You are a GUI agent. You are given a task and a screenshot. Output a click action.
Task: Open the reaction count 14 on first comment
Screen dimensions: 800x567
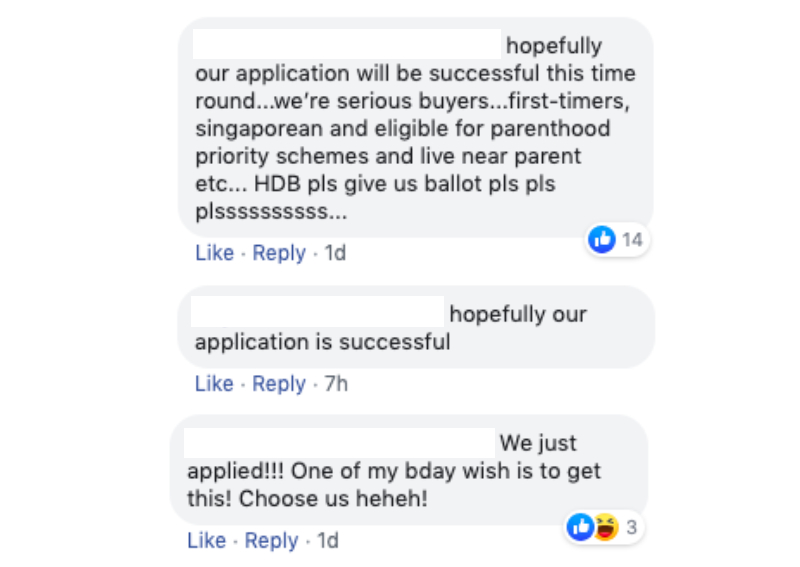pos(632,240)
